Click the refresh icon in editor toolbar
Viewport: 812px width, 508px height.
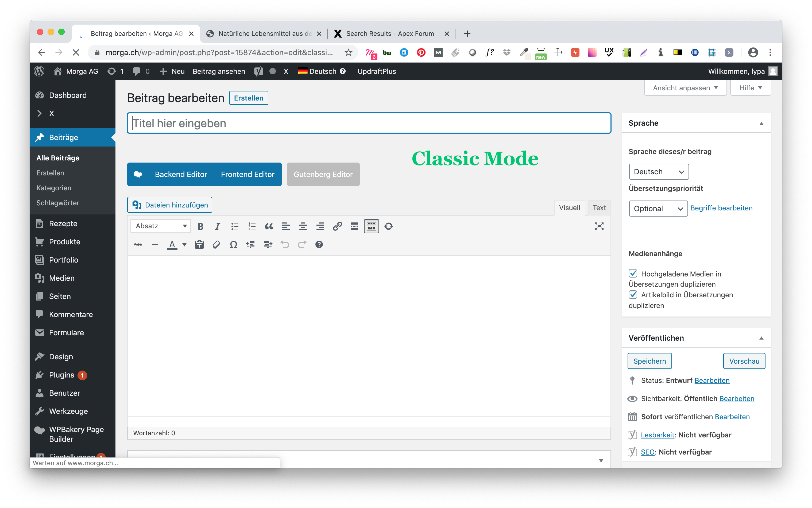[x=389, y=226]
